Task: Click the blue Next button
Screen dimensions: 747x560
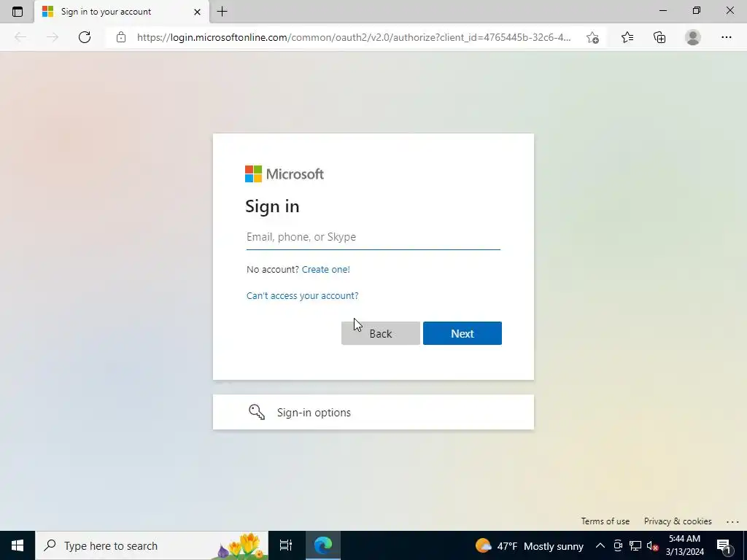Action: click(x=462, y=333)
